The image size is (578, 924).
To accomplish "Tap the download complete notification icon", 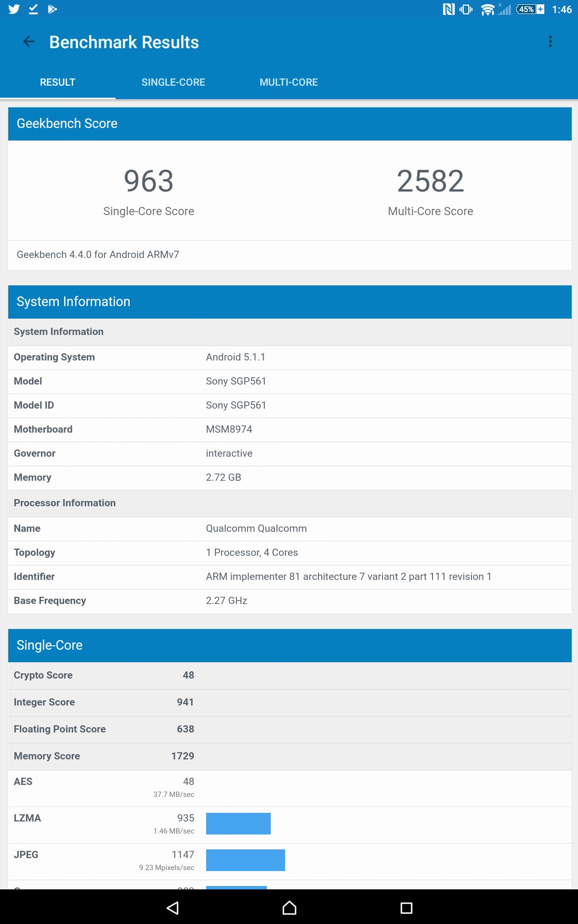I will point(33,9).
